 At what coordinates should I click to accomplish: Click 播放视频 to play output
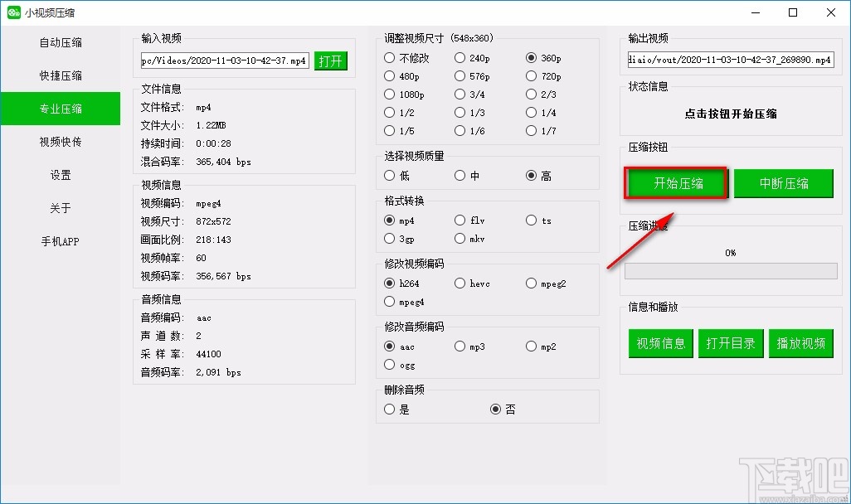pyautogui.click(x=801, y=343)
